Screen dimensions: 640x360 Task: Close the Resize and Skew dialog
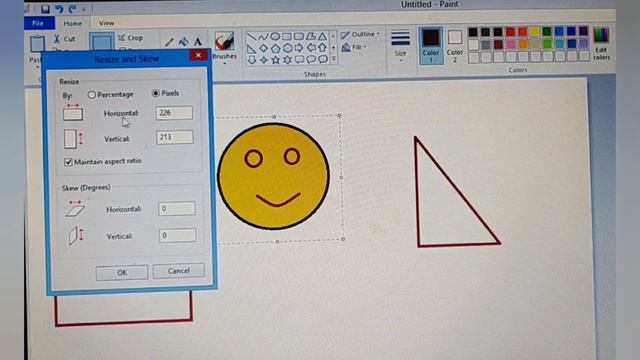tap(198, 55)
